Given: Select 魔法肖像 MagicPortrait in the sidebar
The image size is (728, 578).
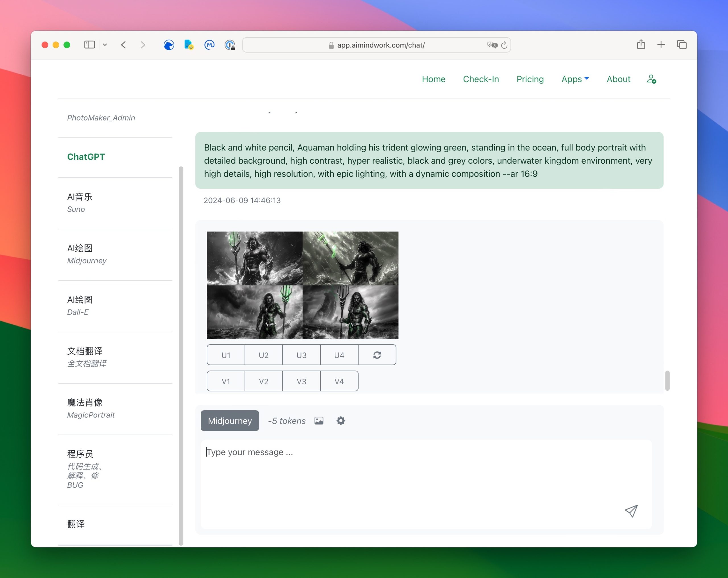Looking at the screenshot, I should point(115,409).
